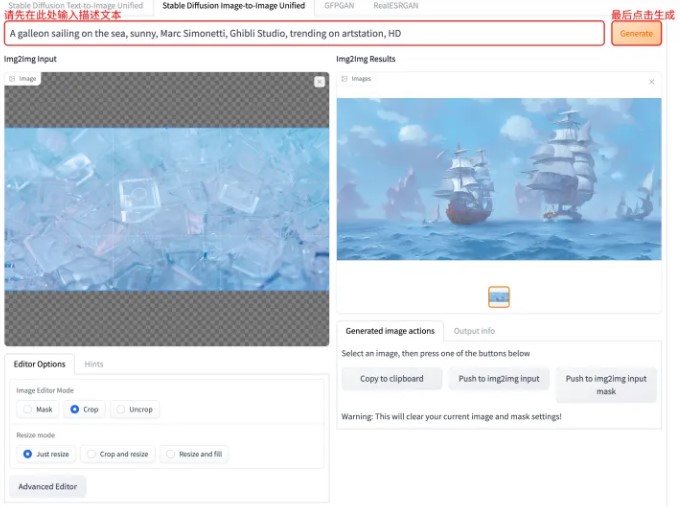Click Push to img2img input mask button
680x507 pixels.
coord(606,385)
